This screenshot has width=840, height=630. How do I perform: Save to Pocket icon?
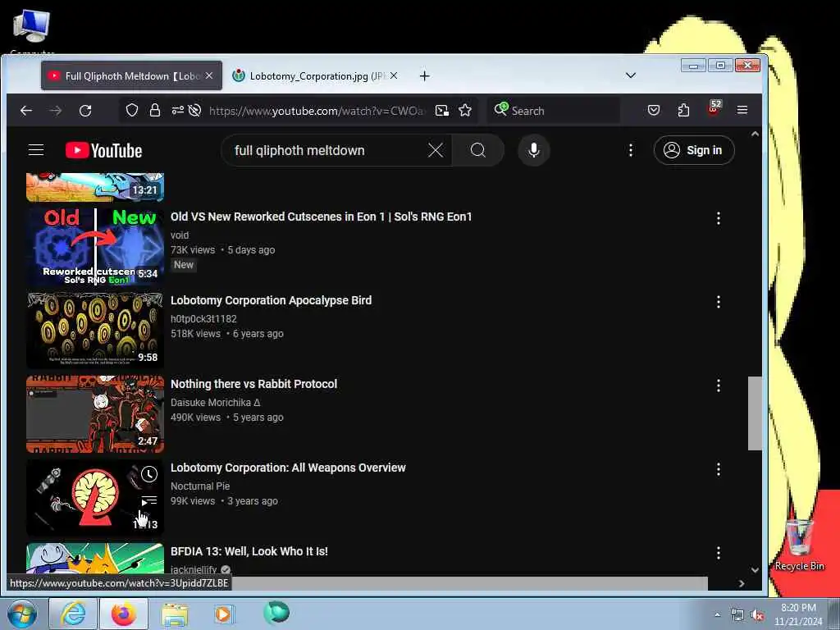pos(654,111)
